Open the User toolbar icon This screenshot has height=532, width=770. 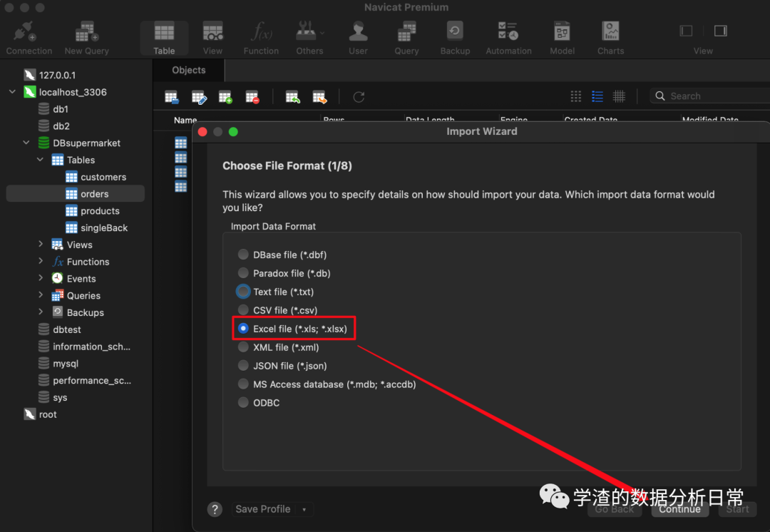click(x=358, y=38)
